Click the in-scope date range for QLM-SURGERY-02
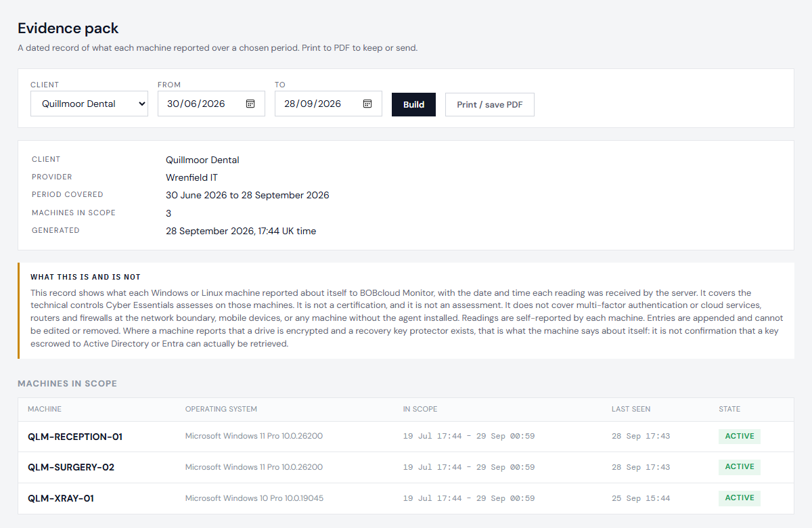 point(469,467)
